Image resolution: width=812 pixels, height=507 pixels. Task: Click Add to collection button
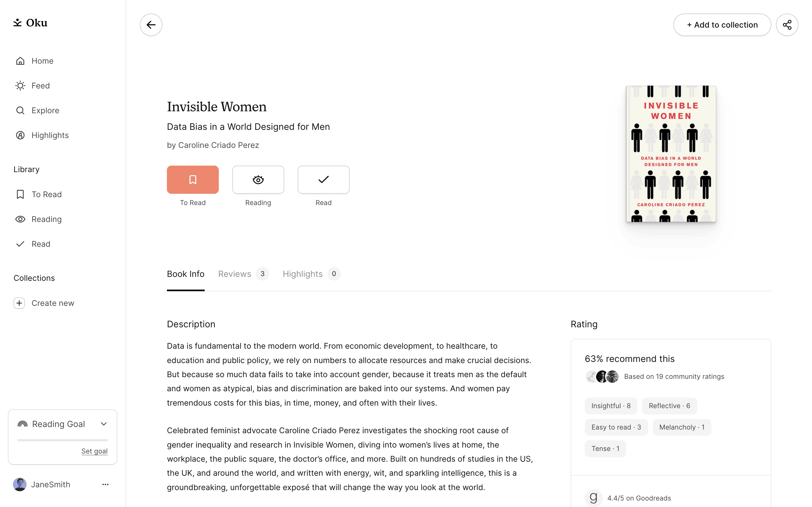point(722,25)
